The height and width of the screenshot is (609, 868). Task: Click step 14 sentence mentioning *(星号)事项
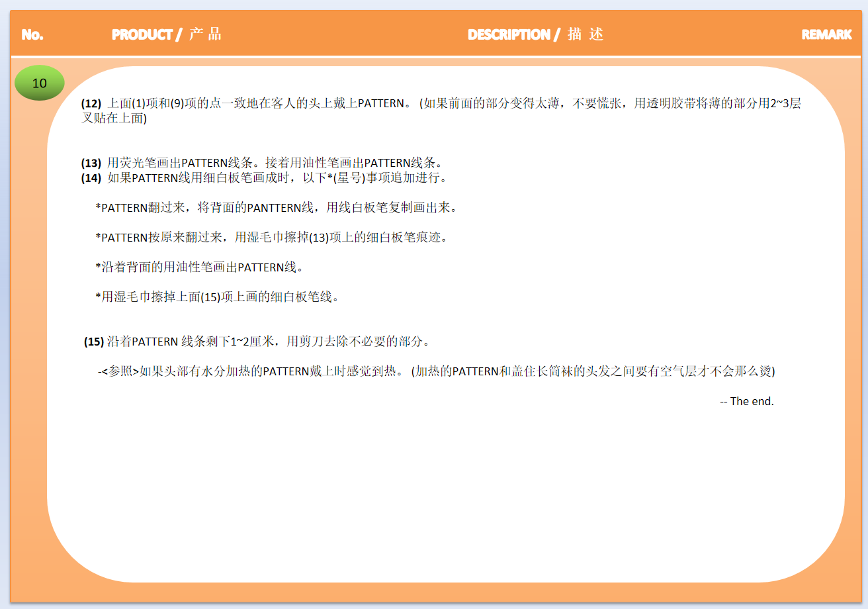click(278, 177)
